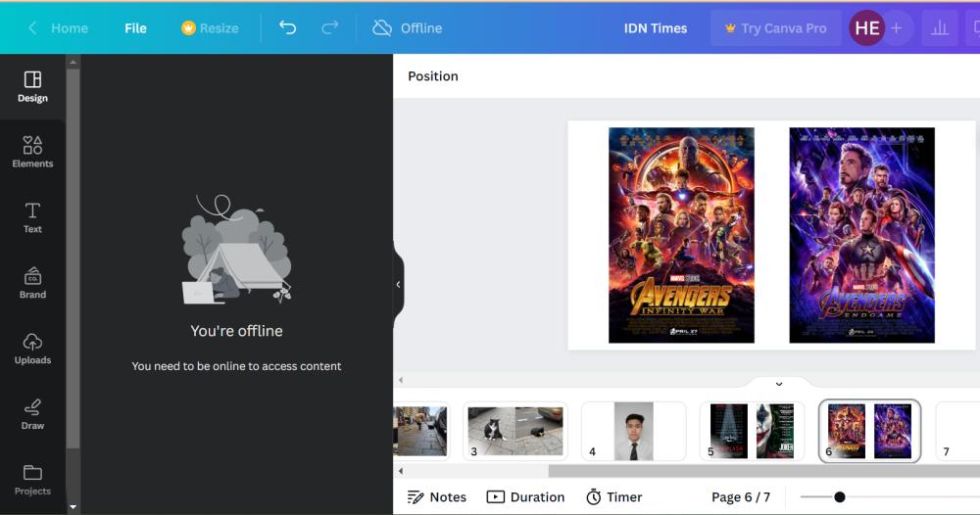
Task: Redo the last action
Action: point(330,27)
